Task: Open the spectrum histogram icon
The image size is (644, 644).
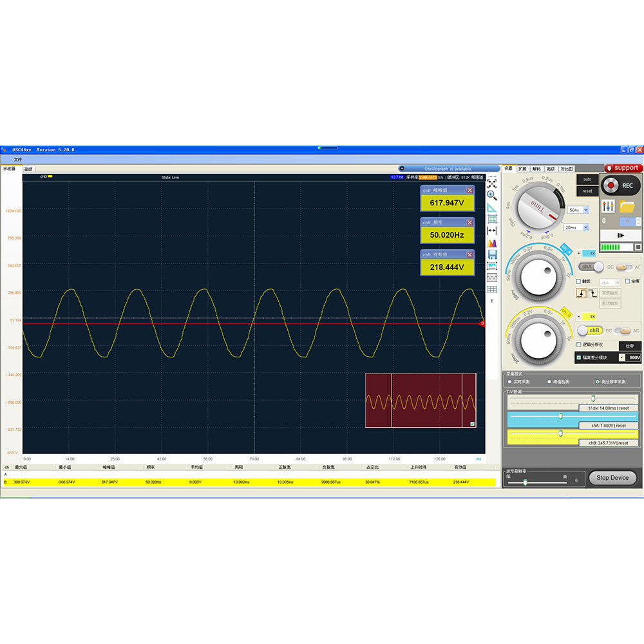Action: coord(492,243)
